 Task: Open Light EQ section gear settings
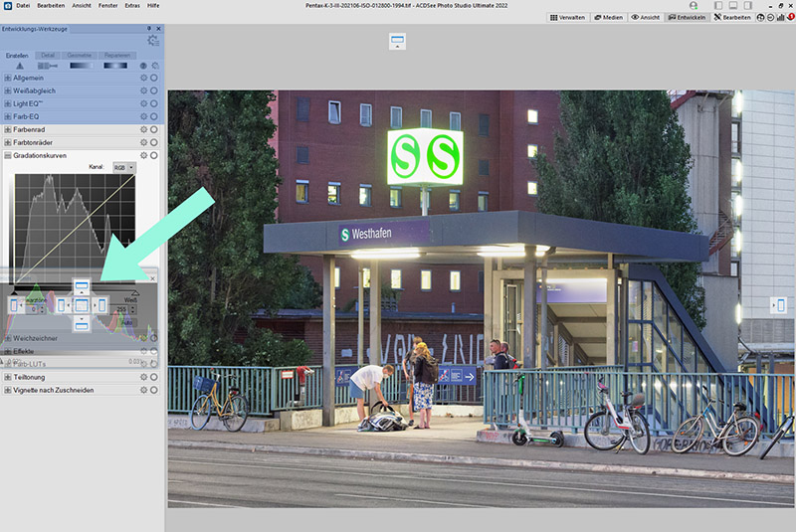(x=143, y=103)
